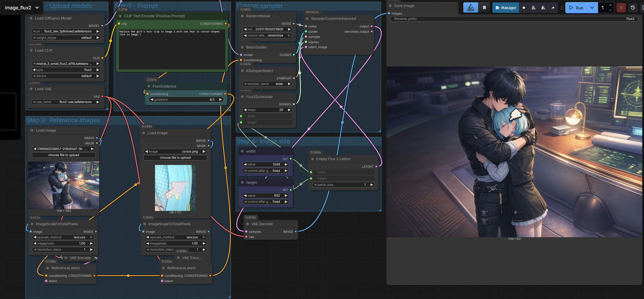Click choose file to upload under cursor.png
The image size is (644, 299).
coord(175,158)
